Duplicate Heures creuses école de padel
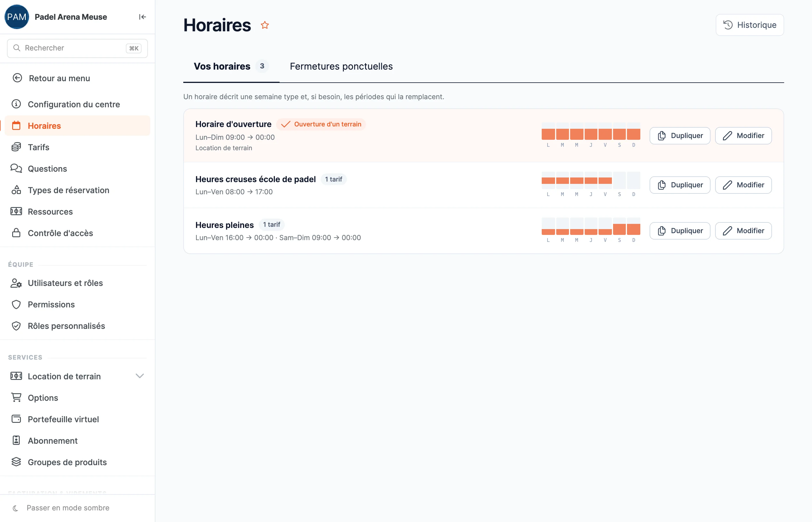812x522 pixels. click(x=680, y=185)
